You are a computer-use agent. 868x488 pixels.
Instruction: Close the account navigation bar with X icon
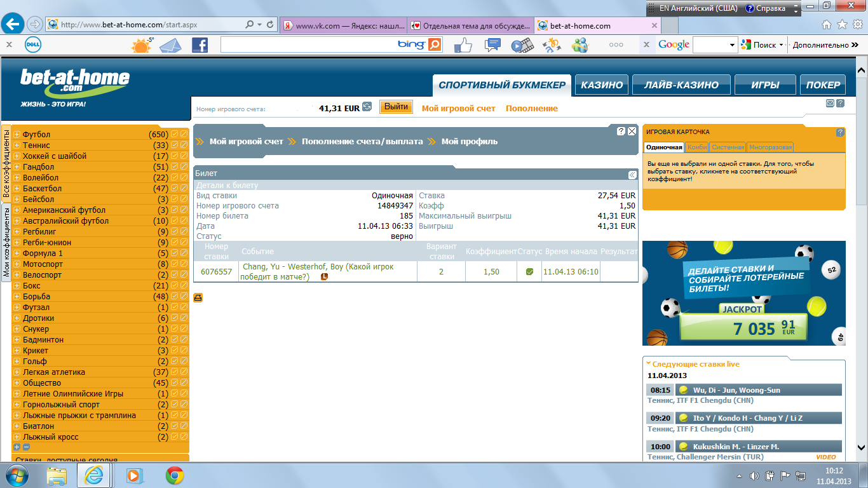tap(632, 132)
